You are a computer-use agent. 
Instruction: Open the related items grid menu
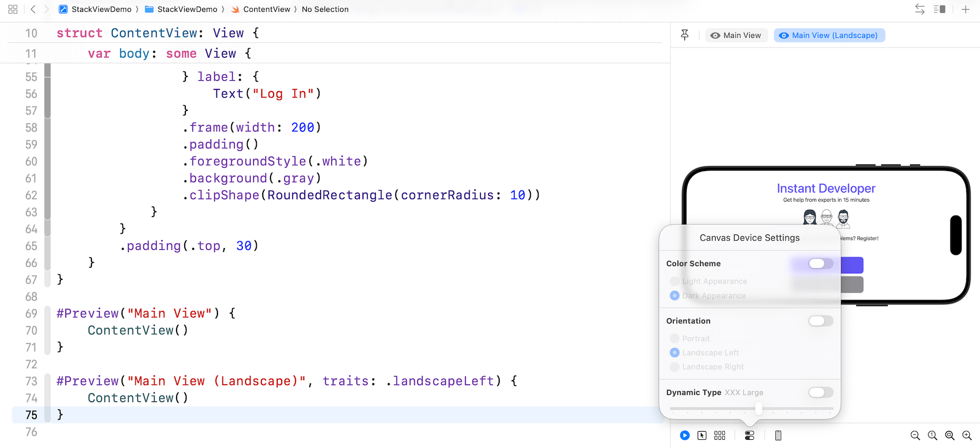(13, 9)
